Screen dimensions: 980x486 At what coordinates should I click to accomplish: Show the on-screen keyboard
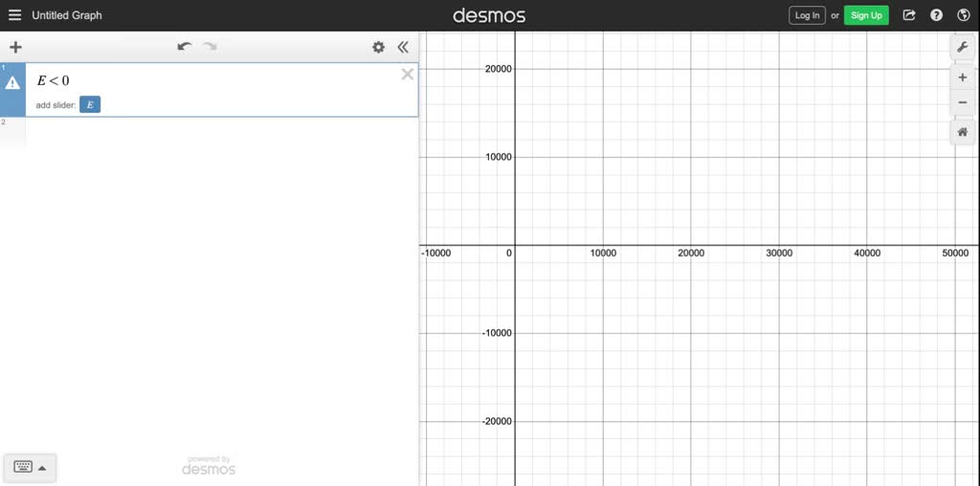coord(23,467)
